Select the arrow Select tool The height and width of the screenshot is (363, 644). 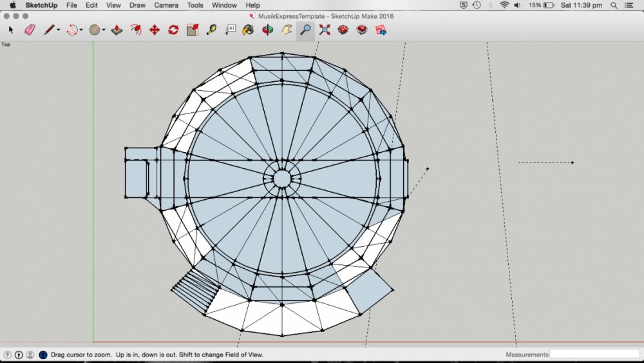coord(11,30)
